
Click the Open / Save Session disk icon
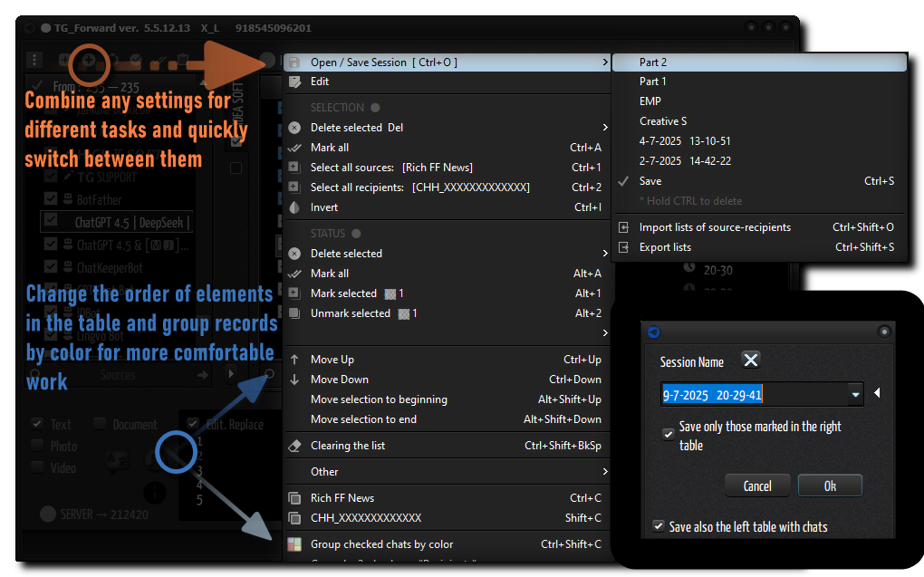[x=294, y=63]
